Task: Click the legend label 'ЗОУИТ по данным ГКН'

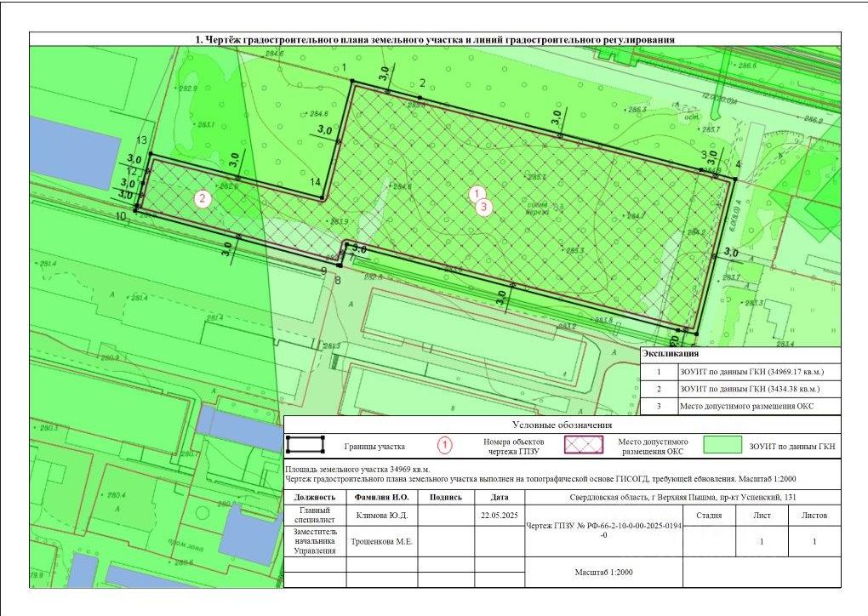Action: pyautogui.click(x=791, y=446)
